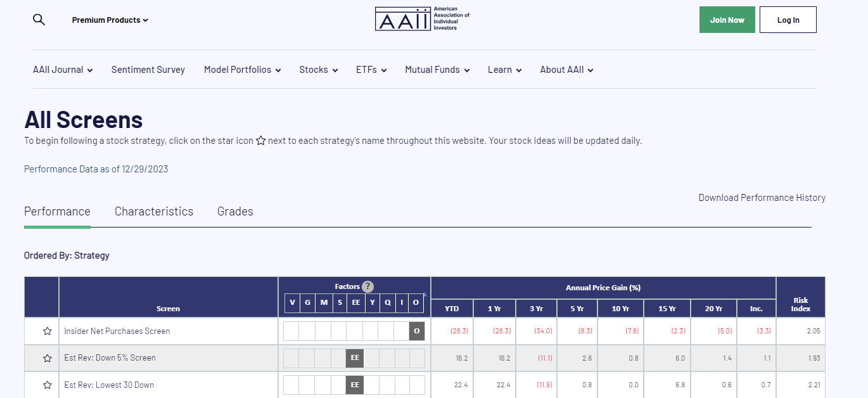Star the Est Rev: Down 5% Screen
The height and width of the screenshot is (398, 868).
pos(47,358)
